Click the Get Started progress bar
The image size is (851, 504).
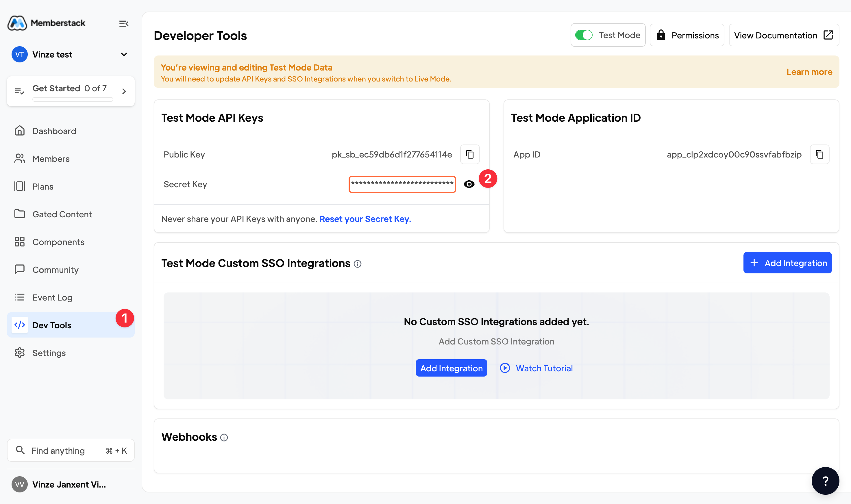coord(73,99)
